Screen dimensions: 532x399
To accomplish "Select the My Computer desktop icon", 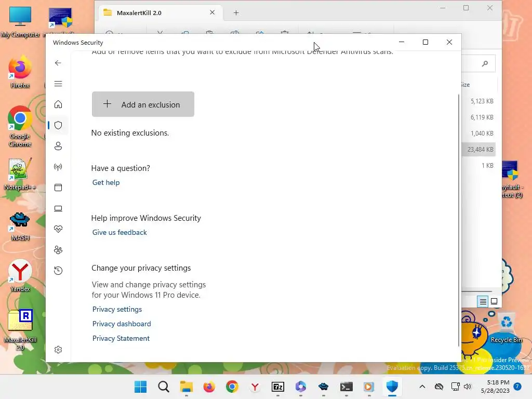I will coord(20,22).
